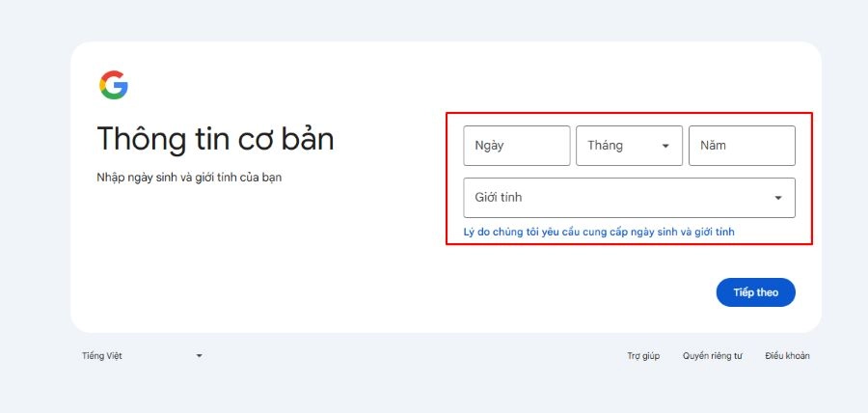The image size is (868, 413).
Task: Click the arrow icon in the Tháng field
Action: [x=665, y=146]
